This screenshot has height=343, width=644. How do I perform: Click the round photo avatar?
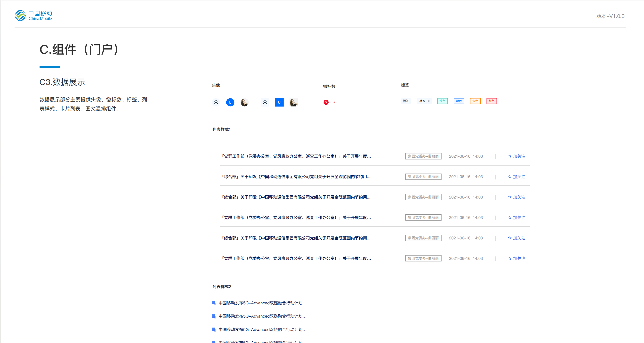244,102
